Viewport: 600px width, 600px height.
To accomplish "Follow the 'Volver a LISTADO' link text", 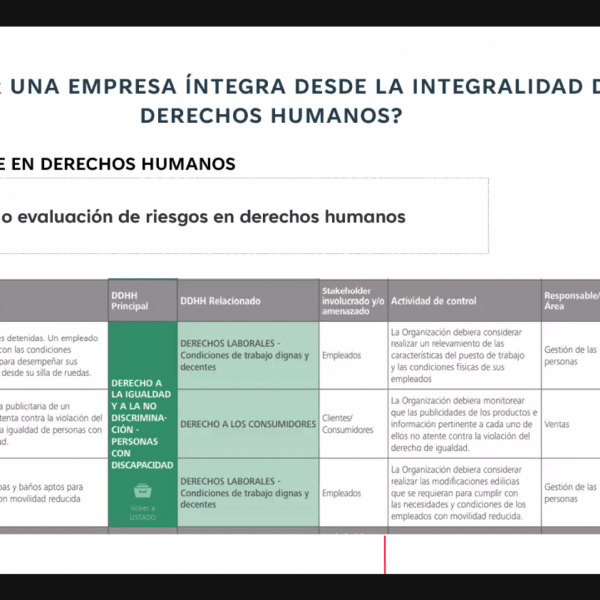I will click(142, 510).
